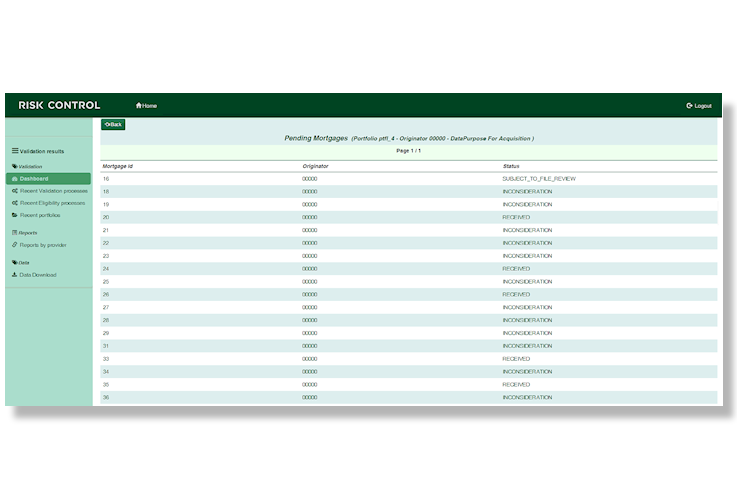This screenshot has width=737, height=500.
Task: Click the Dashboard gauge icon in sidebar
Action: click(x=14, y=179)
